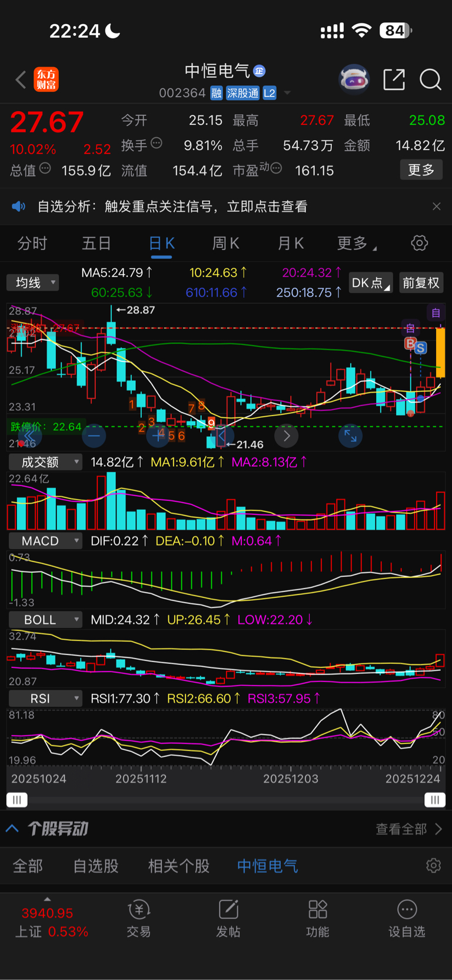
Task: Expand the stock code dropdown arrow
Action: tap(287, 93)
